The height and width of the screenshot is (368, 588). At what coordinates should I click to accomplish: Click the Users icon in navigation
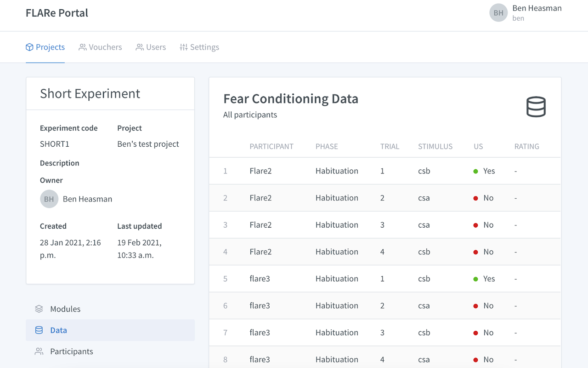pyautogui.click(x=140, y=47)
